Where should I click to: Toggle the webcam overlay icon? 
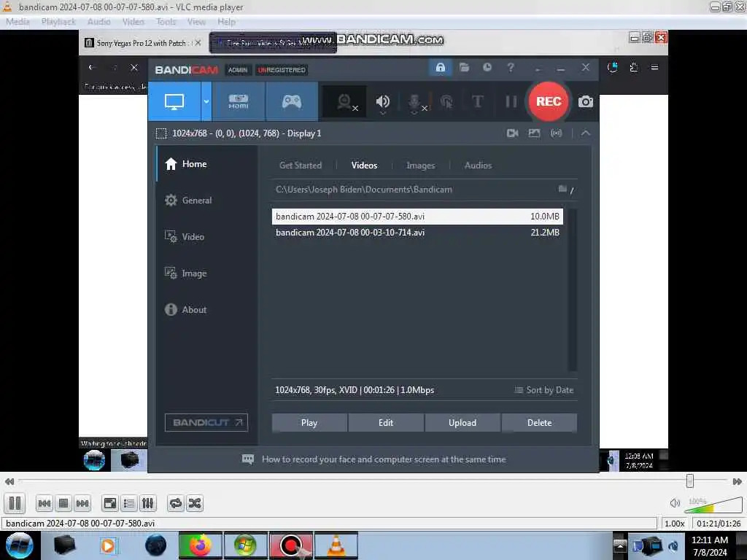(345, 101)
